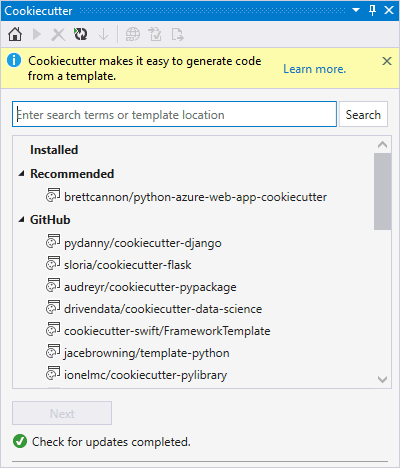Click the template search input field
This screenshot has height=468, width=400.
pyautogui.click(x=174, y=114)
